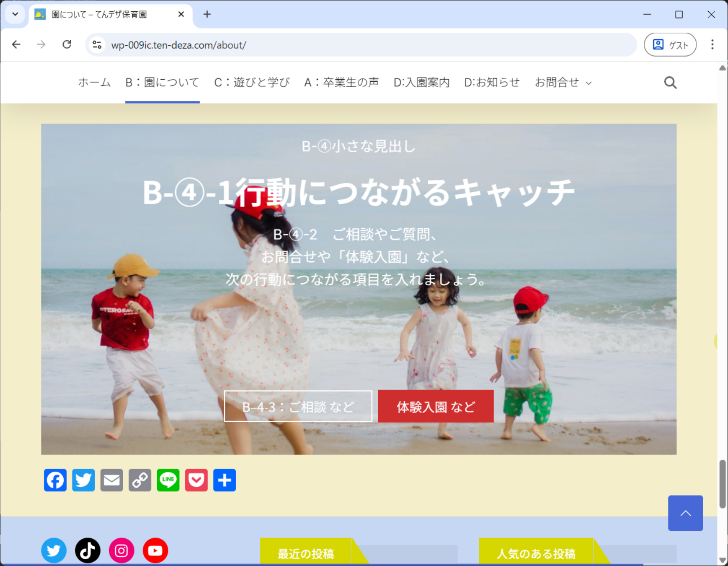Open more share options plus icon
Viewport: 728px width, 566px height.
tap(224, 480)
